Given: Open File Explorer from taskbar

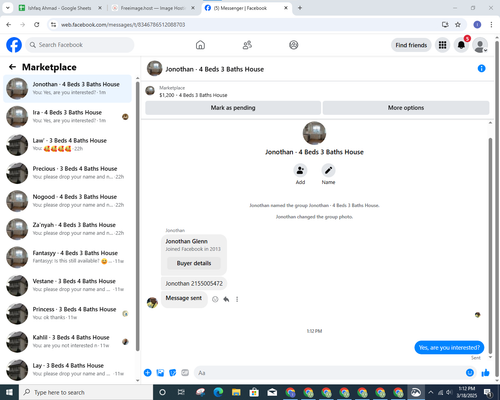Looking at the screenshot, I should [236, 392].
